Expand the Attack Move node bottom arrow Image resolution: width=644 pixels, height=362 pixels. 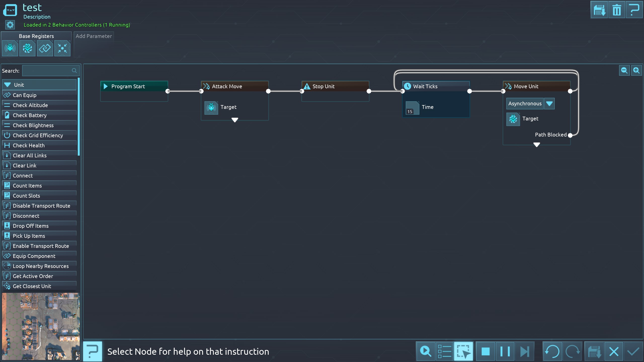(235, 120)
